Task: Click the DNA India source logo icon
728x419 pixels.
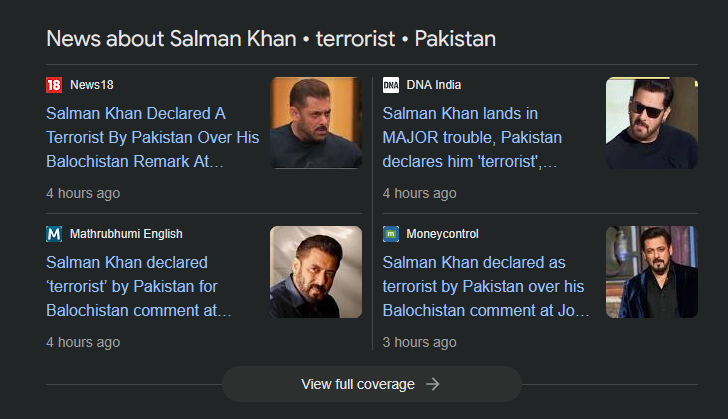Action: click(391, 85)
